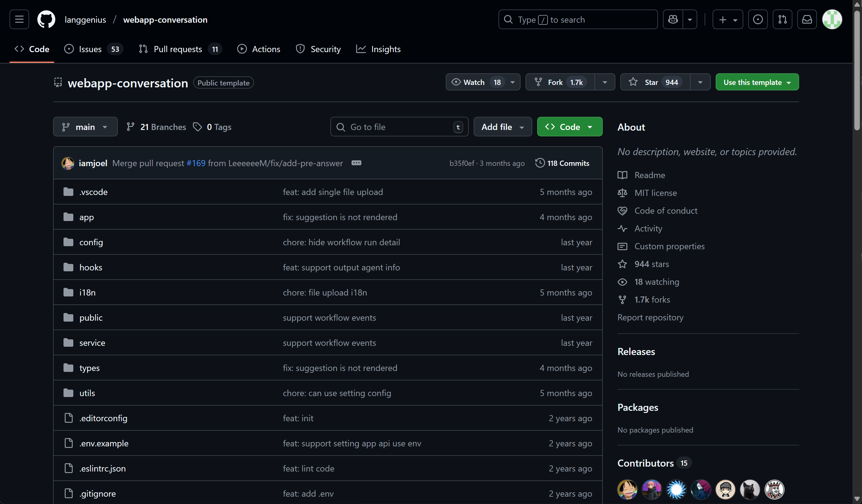862x504 pixels.
Task: Star the repository
Action: [x=655, y=82]
